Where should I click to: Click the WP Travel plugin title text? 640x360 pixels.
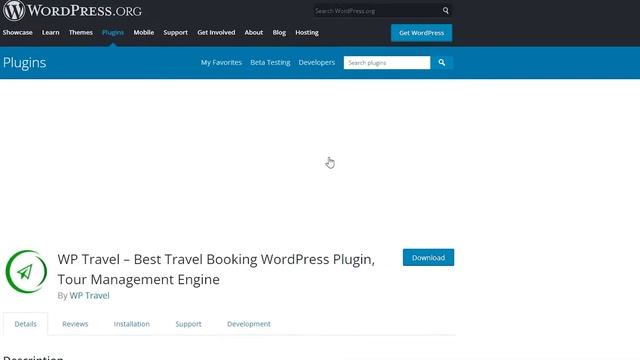click(216, 269)
